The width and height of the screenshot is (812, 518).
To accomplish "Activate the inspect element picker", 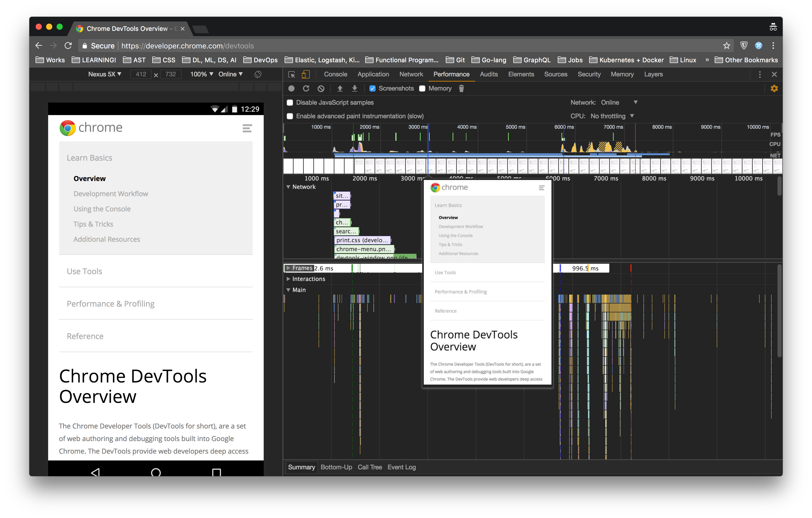I will tap(292, 75).
